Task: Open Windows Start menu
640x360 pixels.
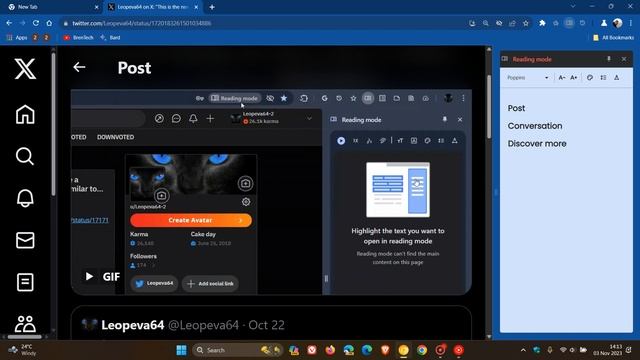Action: point(181,350)
